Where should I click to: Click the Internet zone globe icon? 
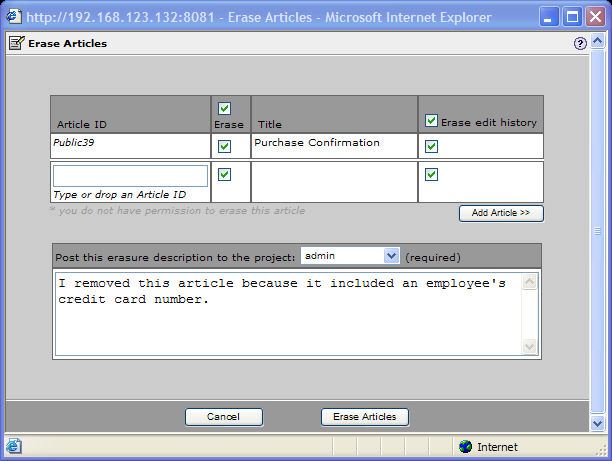pos(465,447)
